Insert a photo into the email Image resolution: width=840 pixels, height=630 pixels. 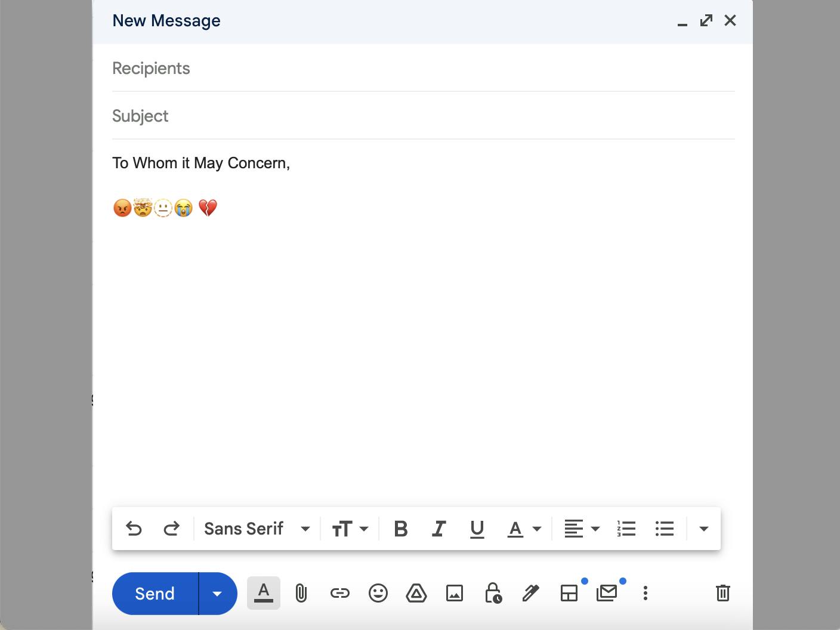pyautogui.click(x=455, y=593)
